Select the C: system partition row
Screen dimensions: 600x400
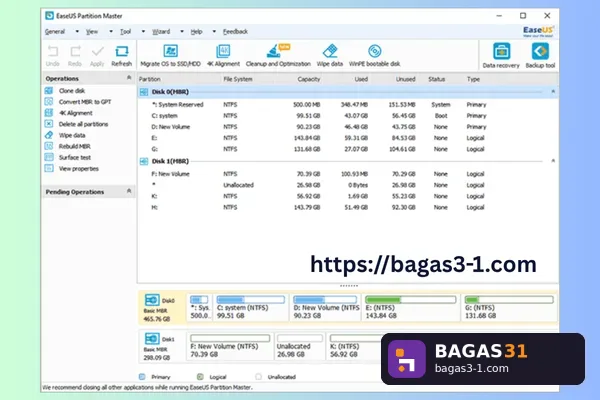click(x=347, y=116)
